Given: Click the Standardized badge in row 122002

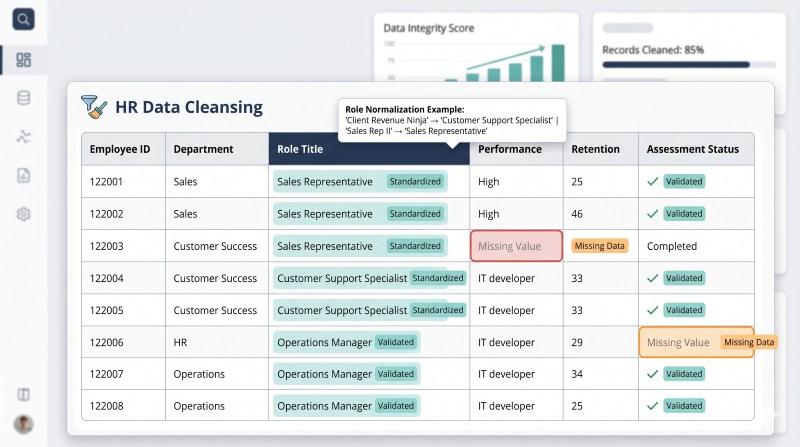Looking at the screenshot, I should tap(415, 214).
